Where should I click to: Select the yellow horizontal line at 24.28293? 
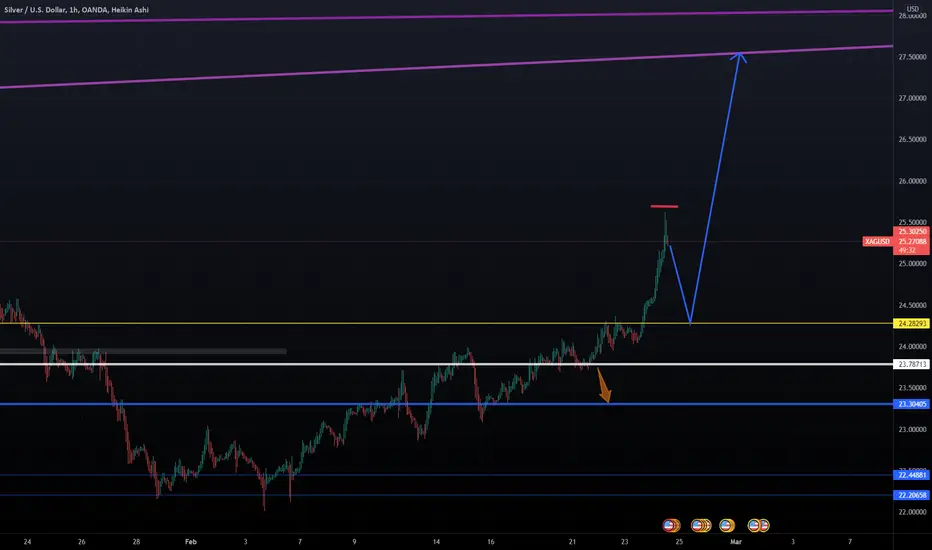pyautogui.click(x=446, y=323)
